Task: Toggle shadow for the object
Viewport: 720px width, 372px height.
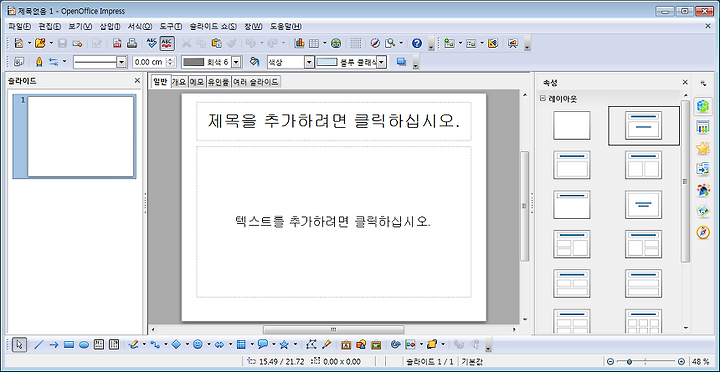Action: point(401,62)
